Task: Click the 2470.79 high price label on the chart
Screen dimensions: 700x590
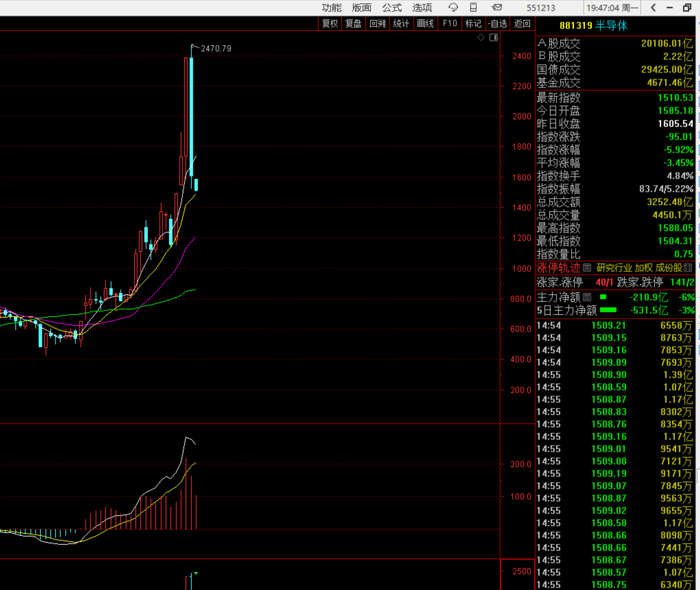Action: coord(216,48)
